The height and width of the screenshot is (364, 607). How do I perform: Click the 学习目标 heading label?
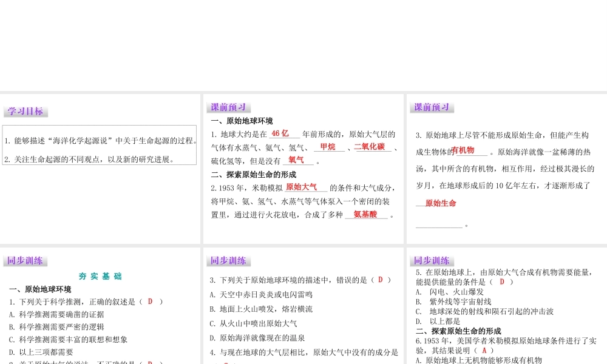click(x=25, y=112)
